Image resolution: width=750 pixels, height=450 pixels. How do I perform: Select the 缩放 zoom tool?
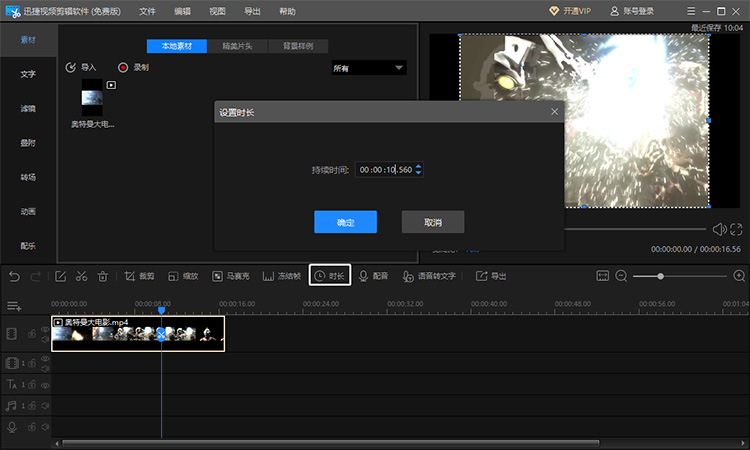click(183, 276)
